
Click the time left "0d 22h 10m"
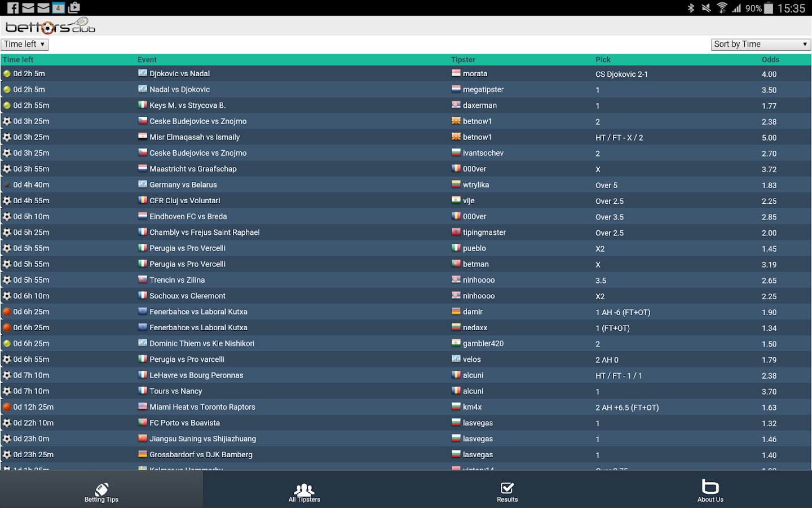[33, 423]
